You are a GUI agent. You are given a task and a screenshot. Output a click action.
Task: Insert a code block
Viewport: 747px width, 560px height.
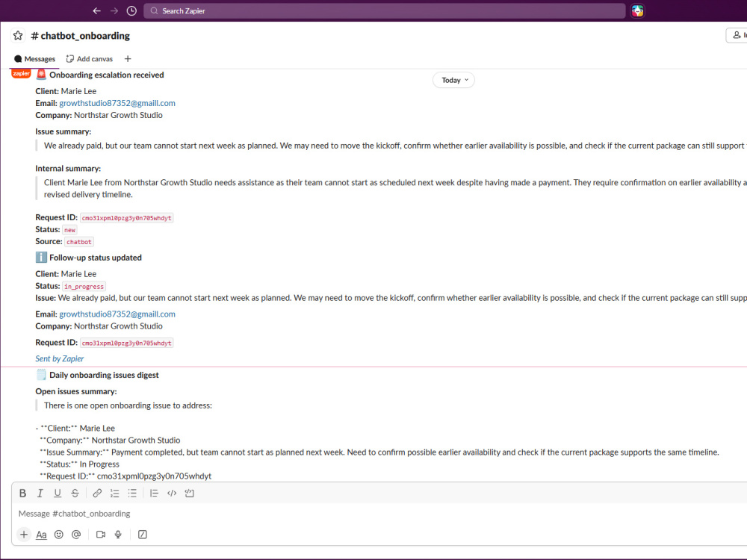(x=189, y=494)
